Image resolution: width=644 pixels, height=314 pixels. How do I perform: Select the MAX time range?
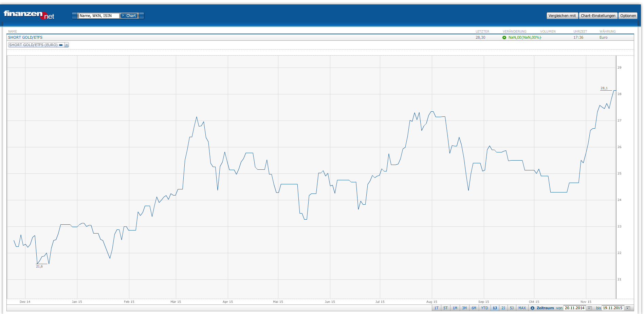coord(522,308)
